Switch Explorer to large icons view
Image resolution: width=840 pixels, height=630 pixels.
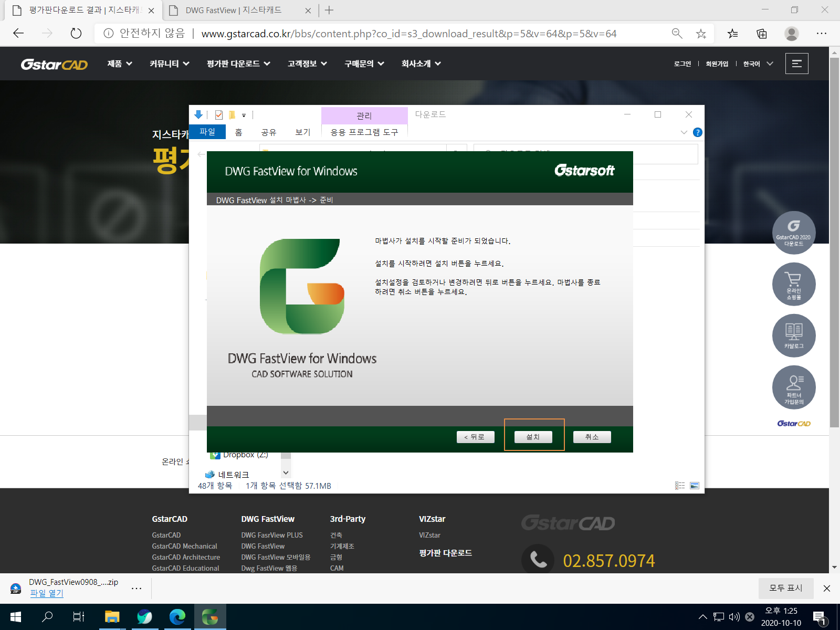695,486
